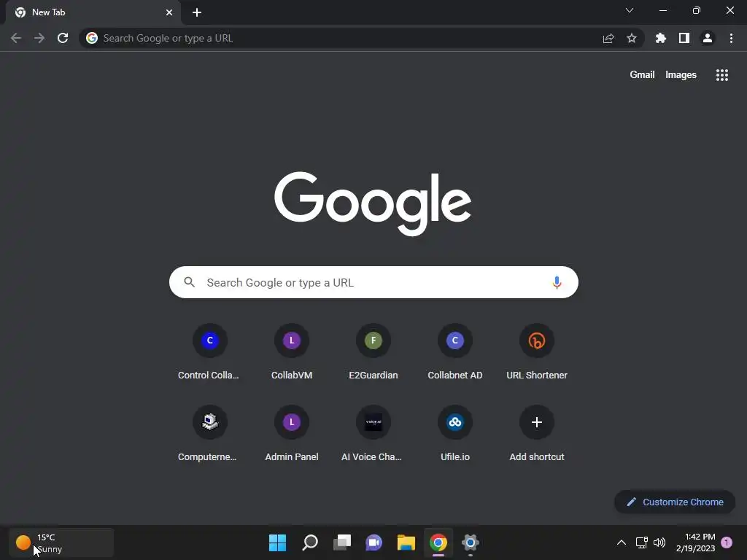Open the Chat app on taskbar

(x=374, y=542)
